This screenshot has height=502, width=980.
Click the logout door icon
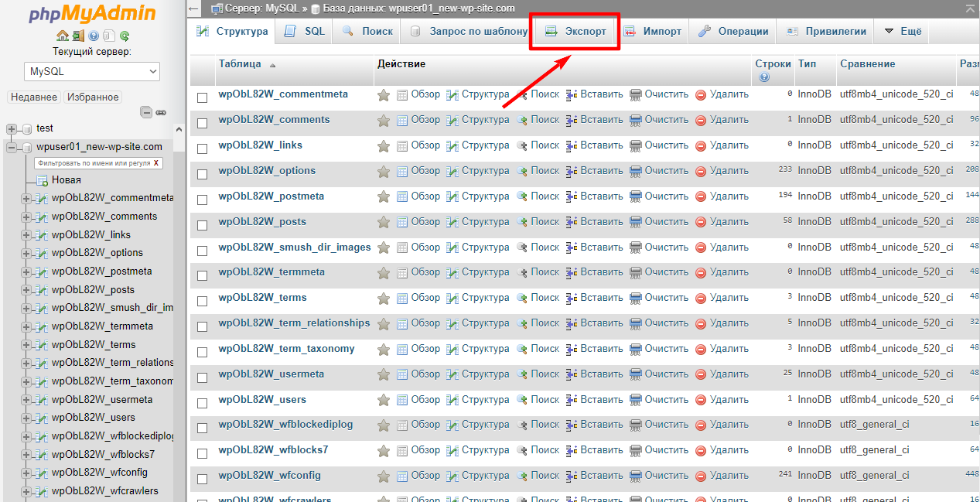78,36
